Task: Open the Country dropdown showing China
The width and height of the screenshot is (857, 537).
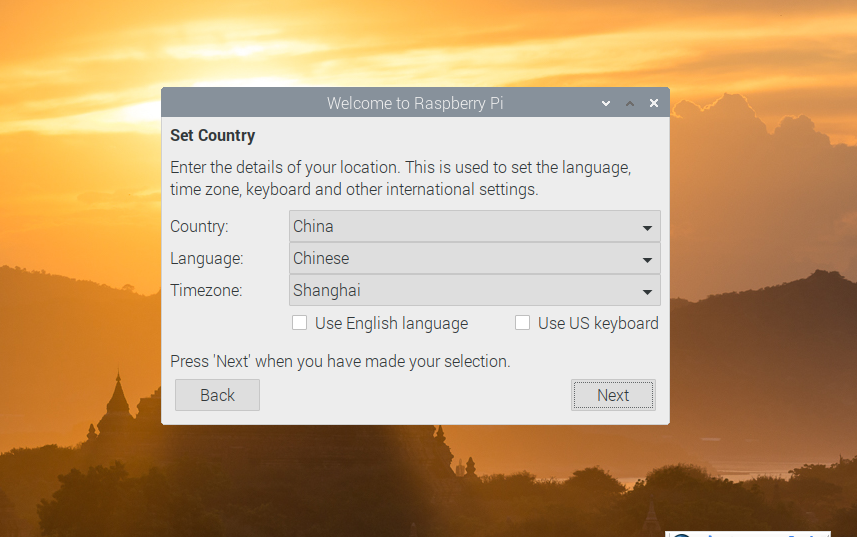Action: pyautogui.click(x=474, y=226)
